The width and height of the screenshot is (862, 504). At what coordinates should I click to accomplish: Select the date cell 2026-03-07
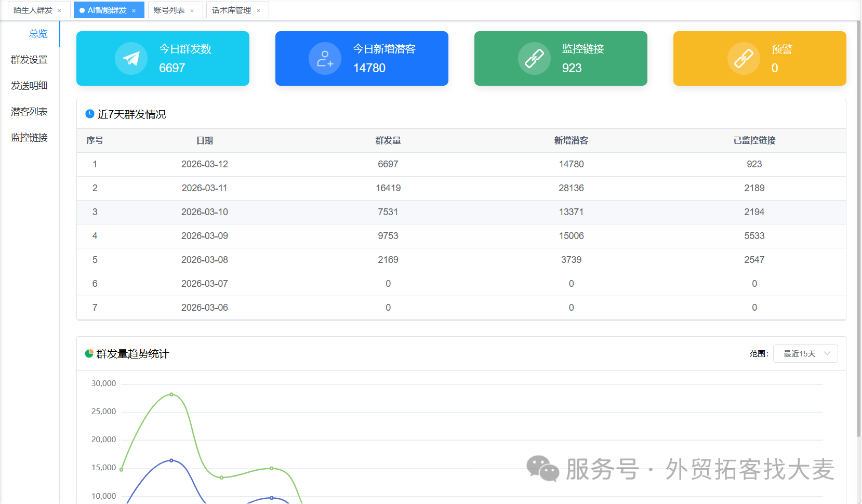[x=205, y=284]
